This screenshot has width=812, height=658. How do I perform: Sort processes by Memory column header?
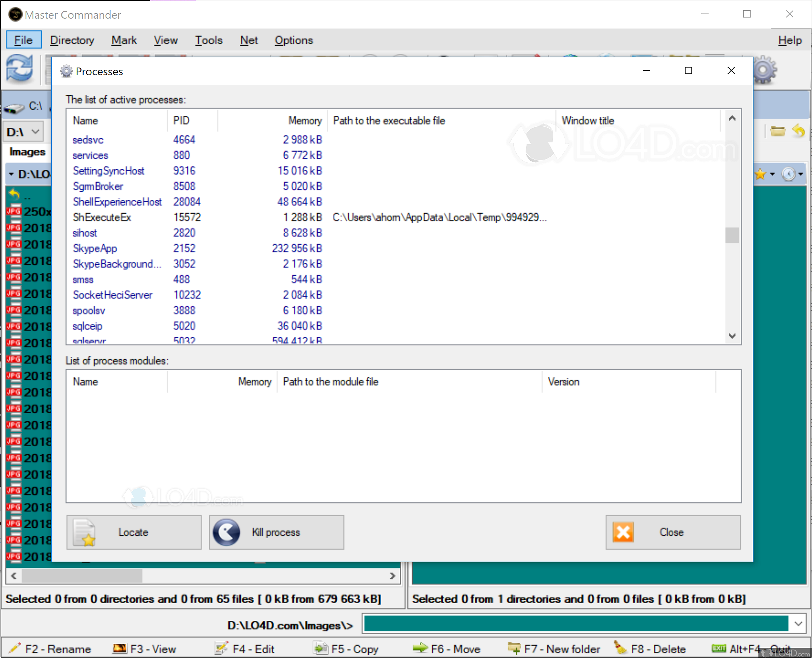click(x=304, y=120)
